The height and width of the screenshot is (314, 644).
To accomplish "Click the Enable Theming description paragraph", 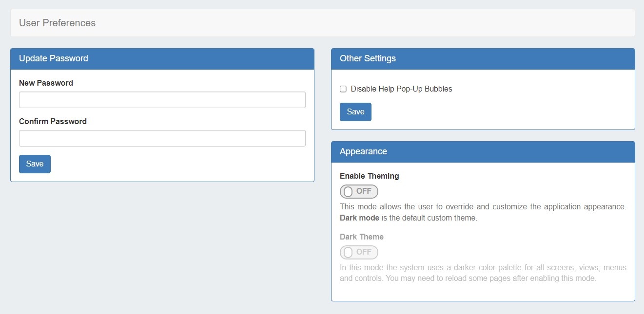I will [x=483, y=207].
